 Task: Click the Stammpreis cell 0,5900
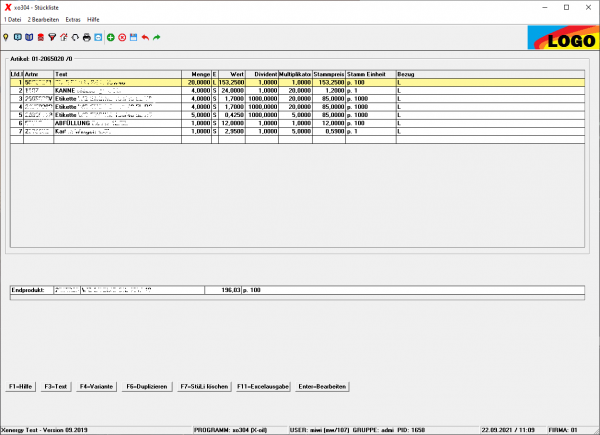329,131
